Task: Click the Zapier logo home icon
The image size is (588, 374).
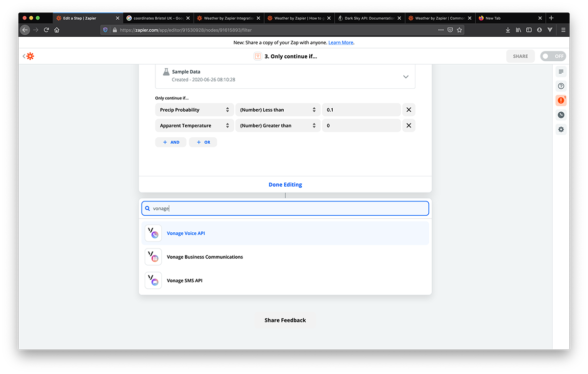Action: point(30,56)
